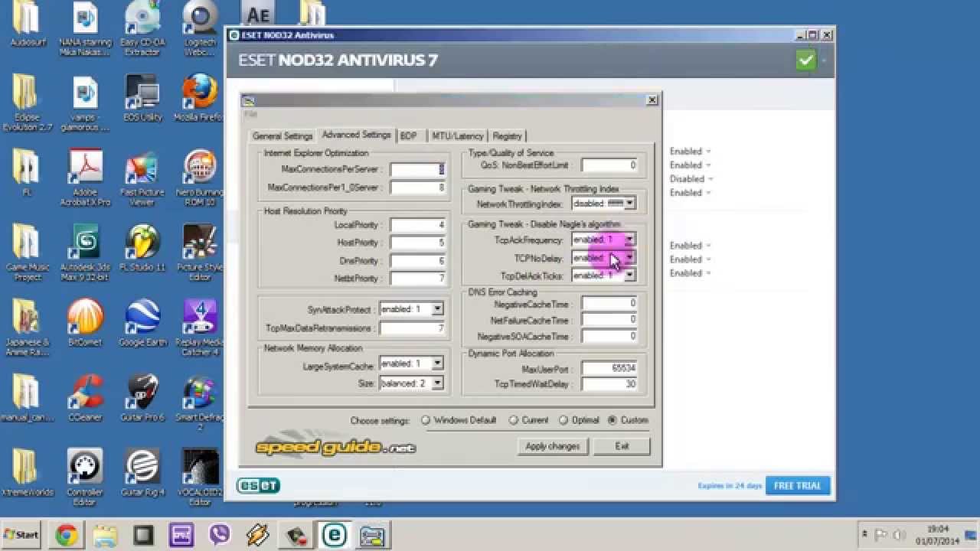This screenshot has height=551, width=980.
Task: Open the file explorer taskbar icon
Action: (105, 535)
